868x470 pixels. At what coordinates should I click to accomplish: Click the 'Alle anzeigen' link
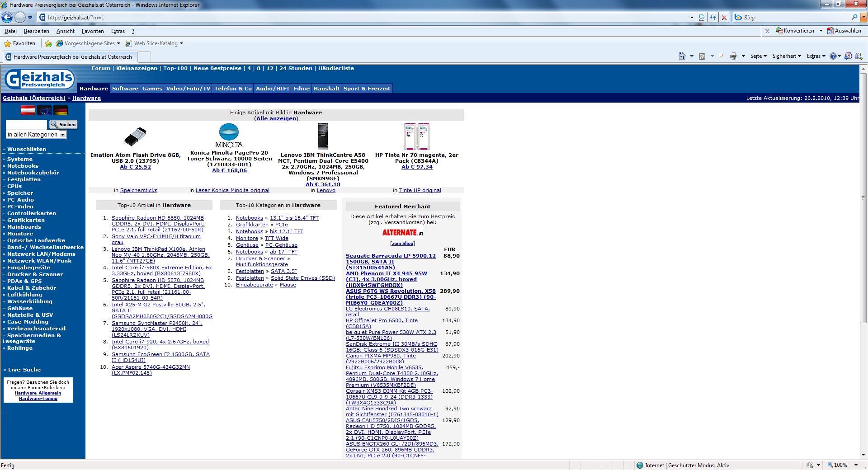pyautogui.click(x=276, y=118)
